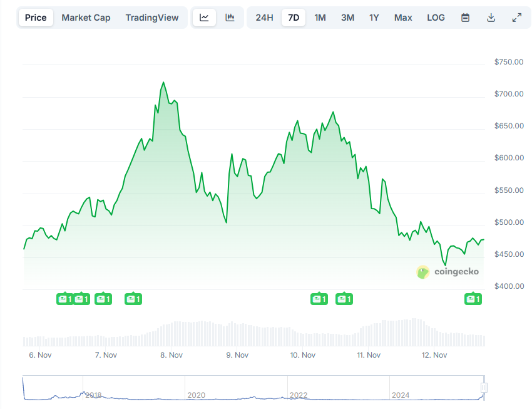The image size is (532, 409).
Task: Click the CoinGecko gecko logo watermark
Action: click(422, 272)
